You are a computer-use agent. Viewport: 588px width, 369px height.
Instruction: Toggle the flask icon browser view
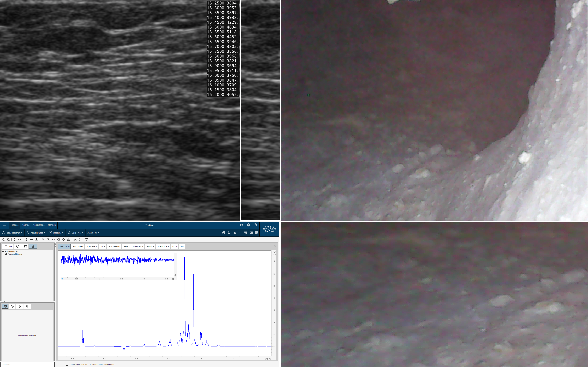click(x=33, y=246)
